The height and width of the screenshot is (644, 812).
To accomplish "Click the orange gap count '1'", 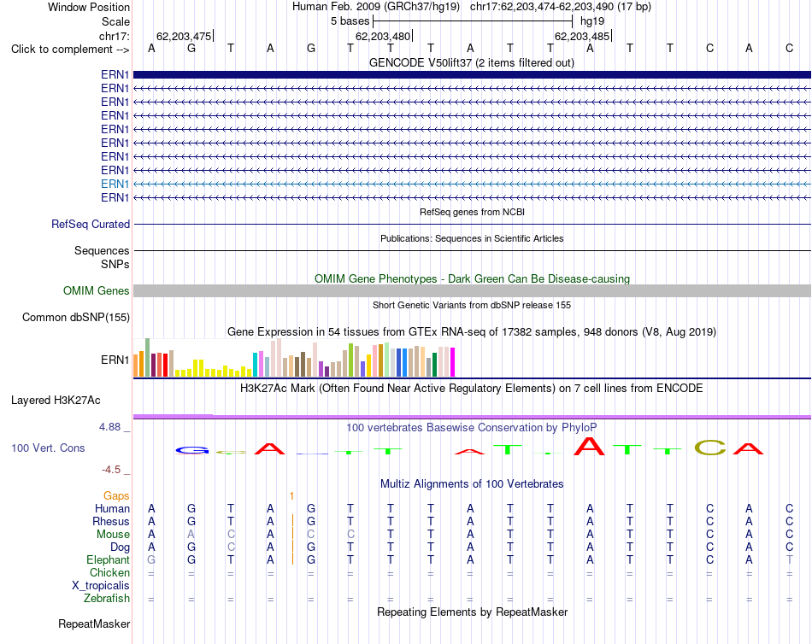I will [292, 496].
